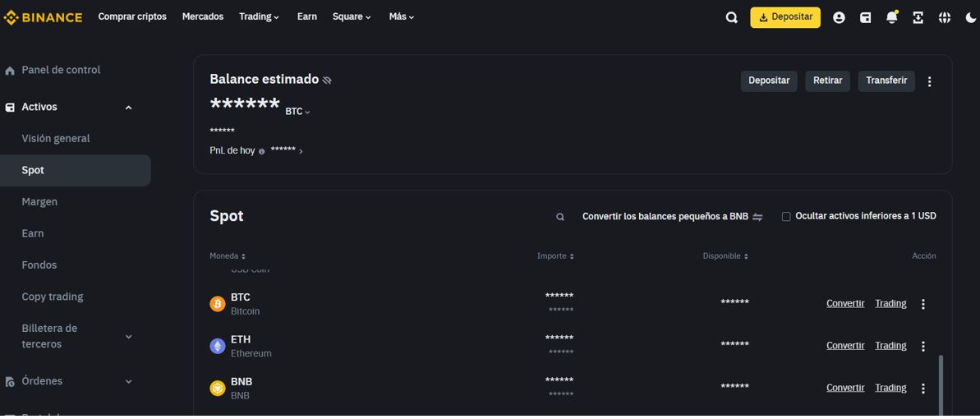
Task: Click the search icon in Spot panel
Action: (x=560, y=217)
